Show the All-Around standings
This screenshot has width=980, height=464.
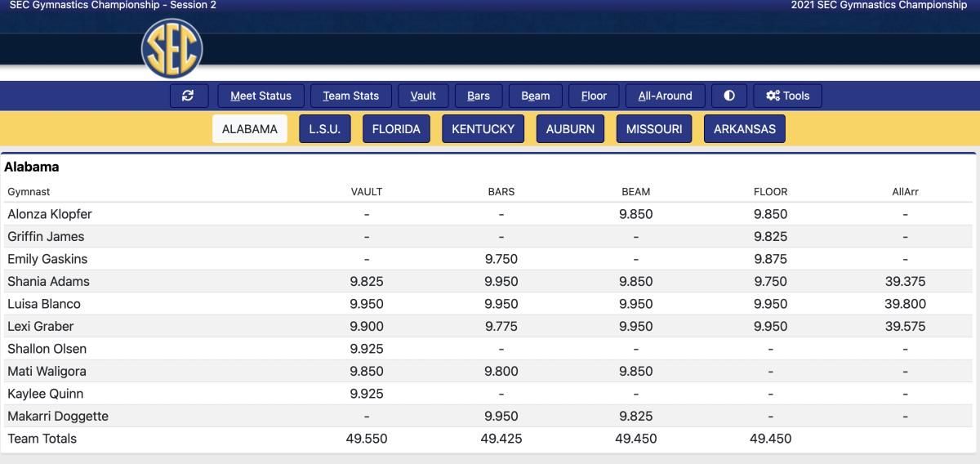pyautogui.click(x=666, y=96)
